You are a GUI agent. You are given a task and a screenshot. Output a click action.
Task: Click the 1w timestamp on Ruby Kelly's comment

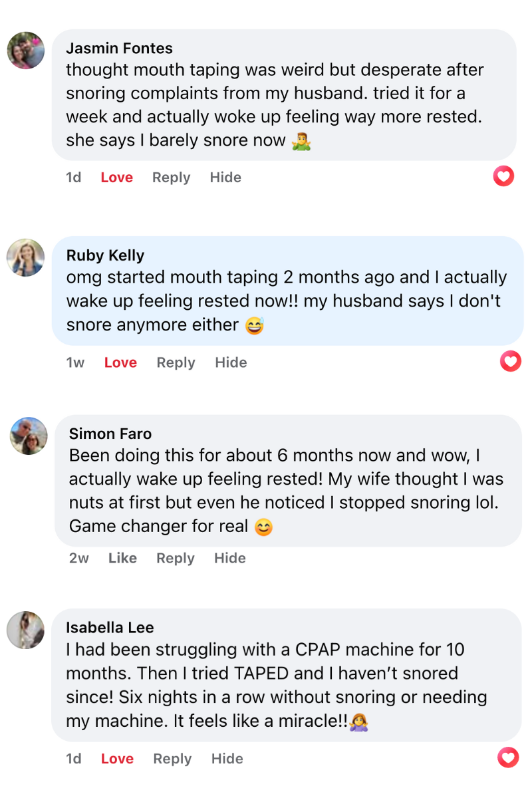75,362
